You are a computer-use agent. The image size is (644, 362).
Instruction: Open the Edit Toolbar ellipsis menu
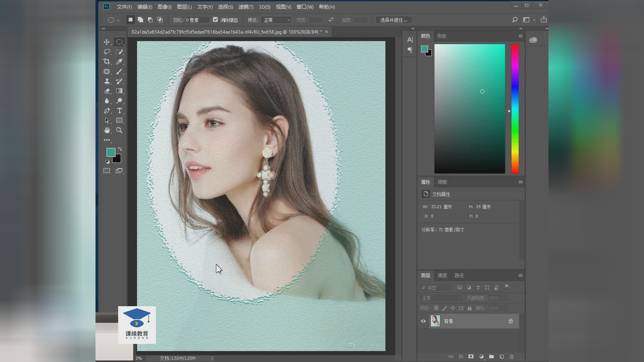tap(107, 140)
